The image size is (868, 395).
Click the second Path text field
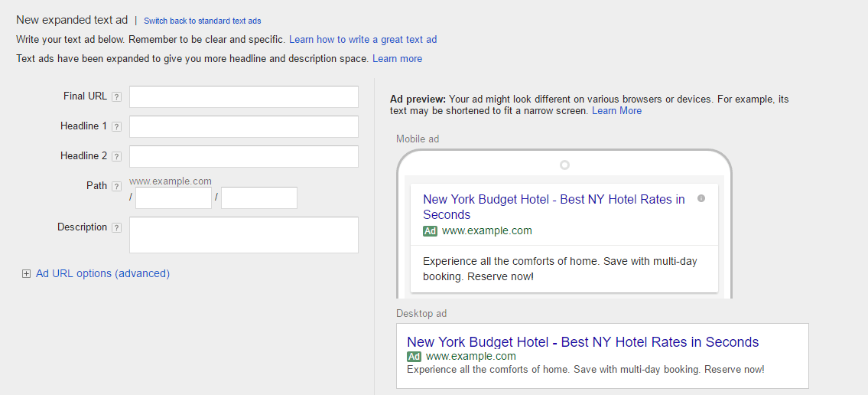pyautogui.click(x=258, y=198)
